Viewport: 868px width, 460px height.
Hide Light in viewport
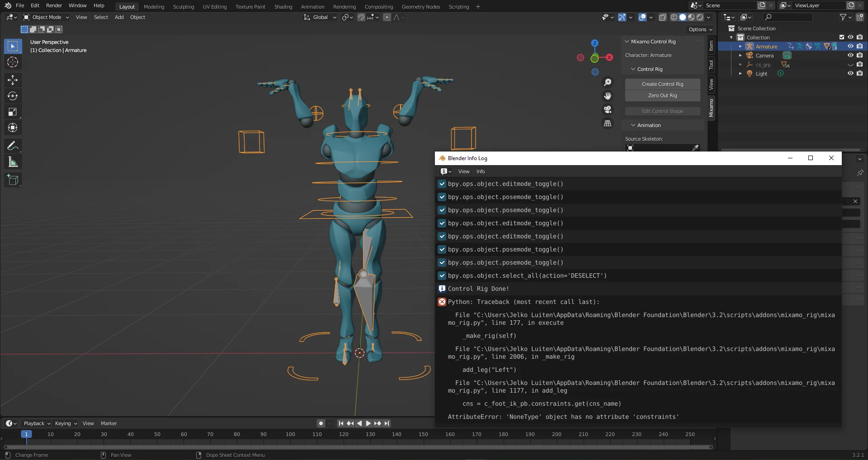point(850,73)
